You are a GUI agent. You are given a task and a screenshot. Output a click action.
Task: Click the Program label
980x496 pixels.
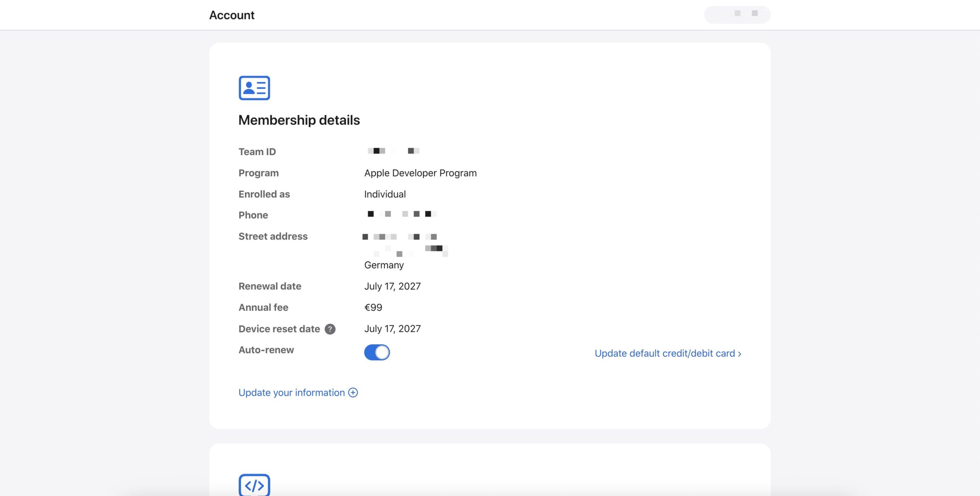click(x=259, y=173)
